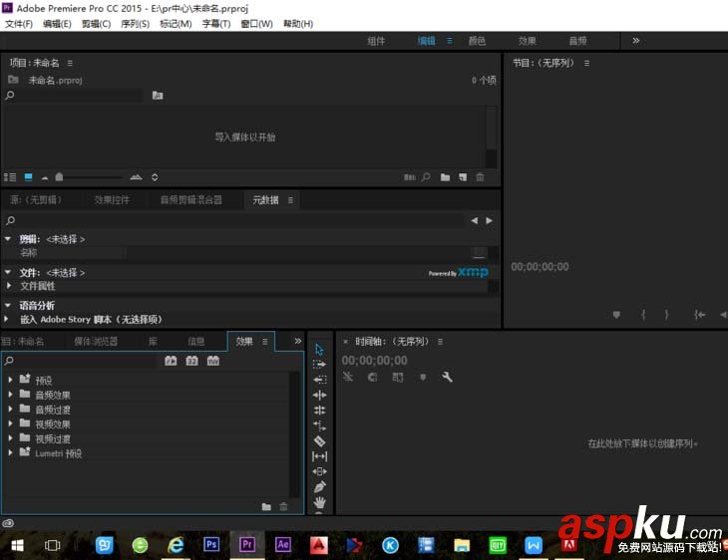Expand the Lumetri 预设 folder
This screenshot has height=560, width=728.
pos(10,452)
